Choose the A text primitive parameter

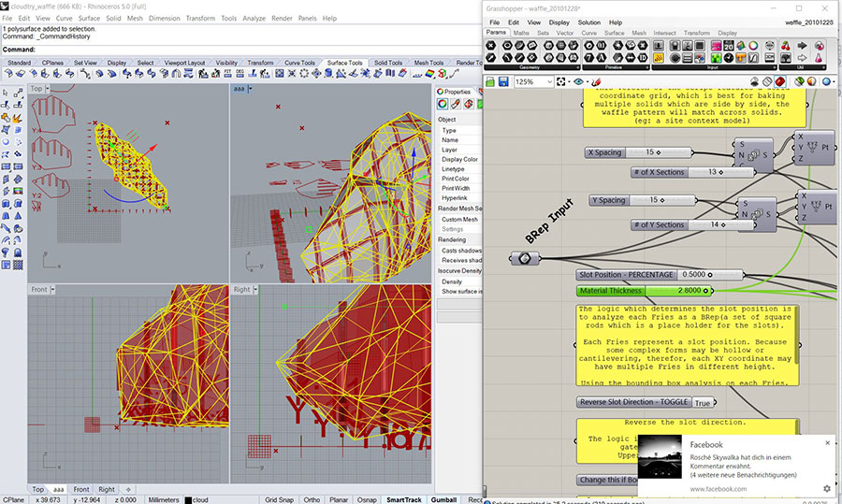601,58
